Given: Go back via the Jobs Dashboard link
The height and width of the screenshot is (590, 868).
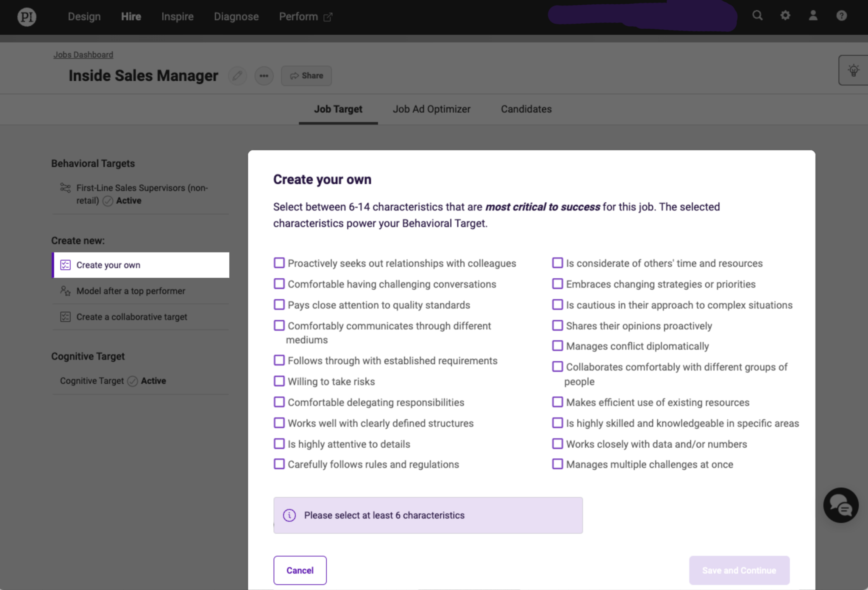Looking at the screenshot, I should (83, 54).
